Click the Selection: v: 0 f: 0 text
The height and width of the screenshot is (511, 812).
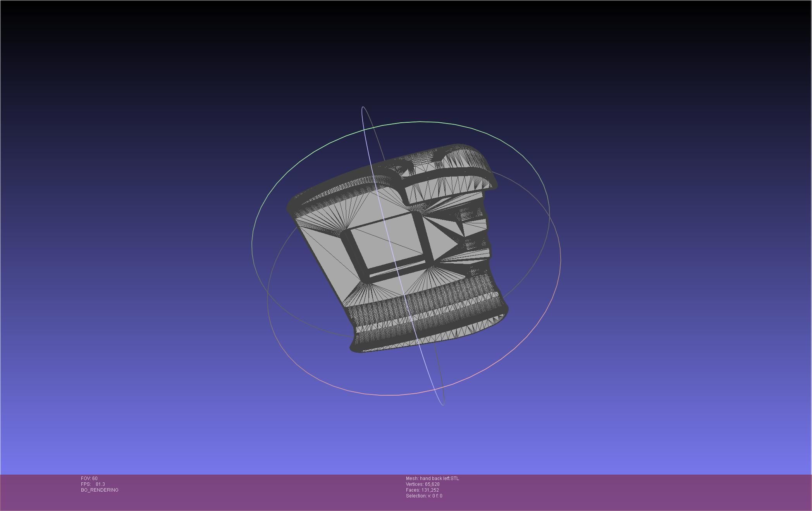[x=424, y=496]
